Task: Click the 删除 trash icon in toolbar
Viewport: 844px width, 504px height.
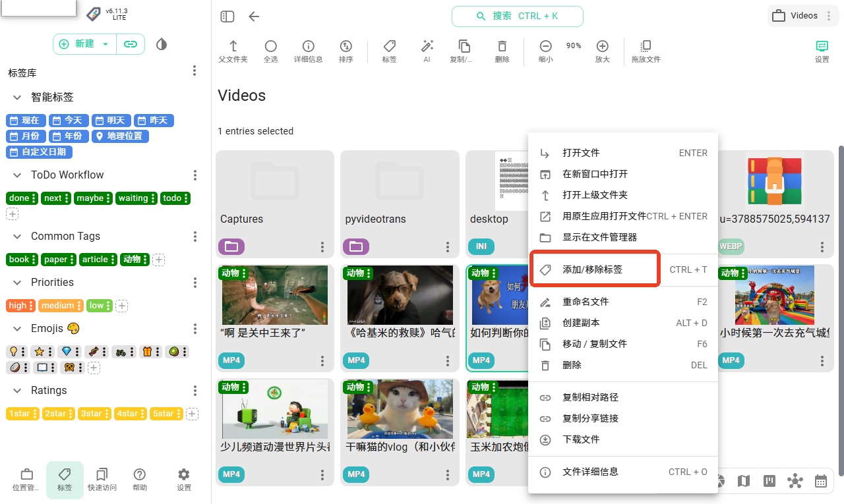Action: (502, 51)
